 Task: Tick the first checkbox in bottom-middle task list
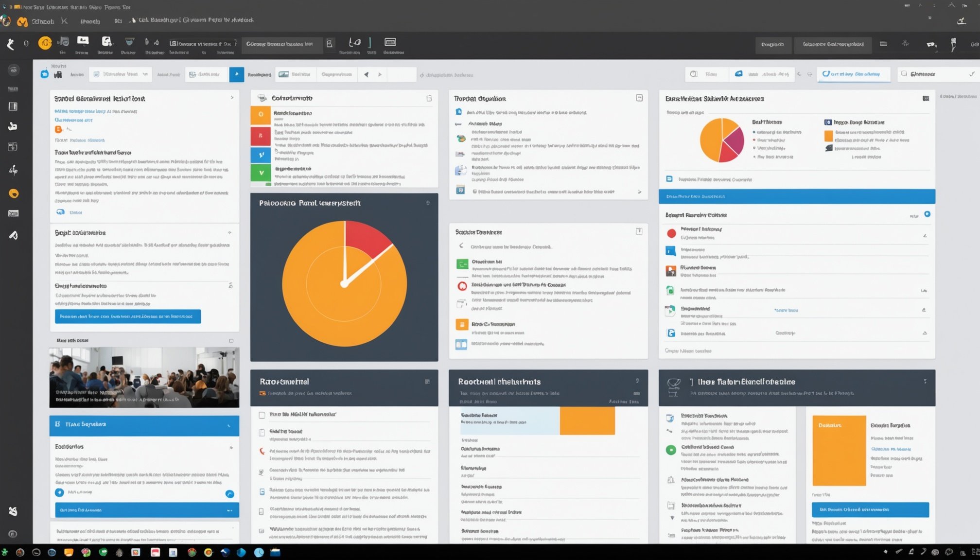click(262, 415)
